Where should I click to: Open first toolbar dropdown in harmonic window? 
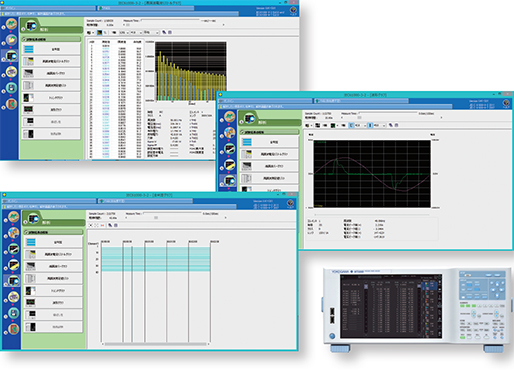[x=90, y=32]
